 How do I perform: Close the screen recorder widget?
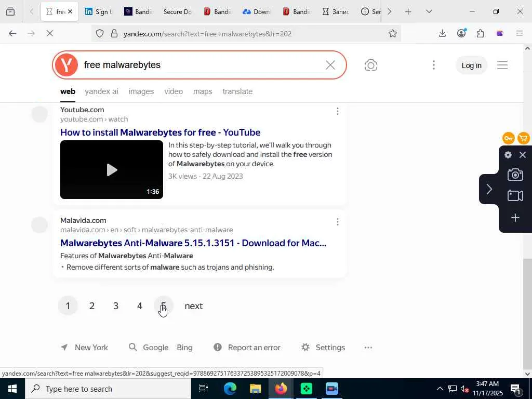point(523,155)
